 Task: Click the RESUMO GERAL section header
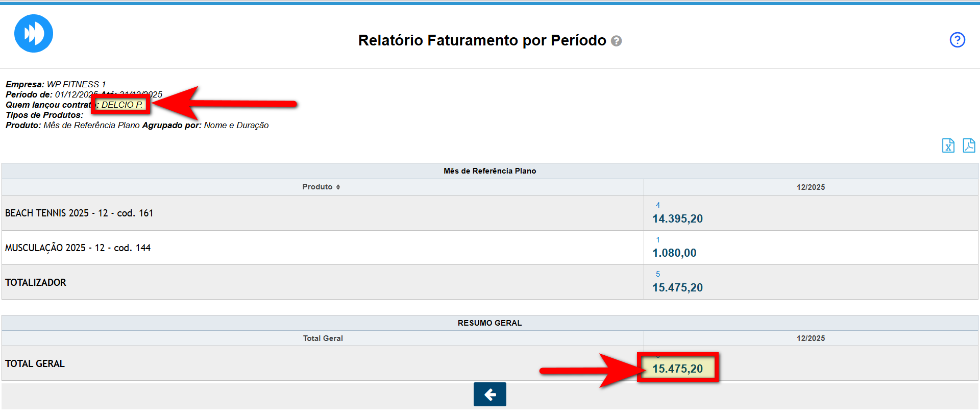(489, 323)
